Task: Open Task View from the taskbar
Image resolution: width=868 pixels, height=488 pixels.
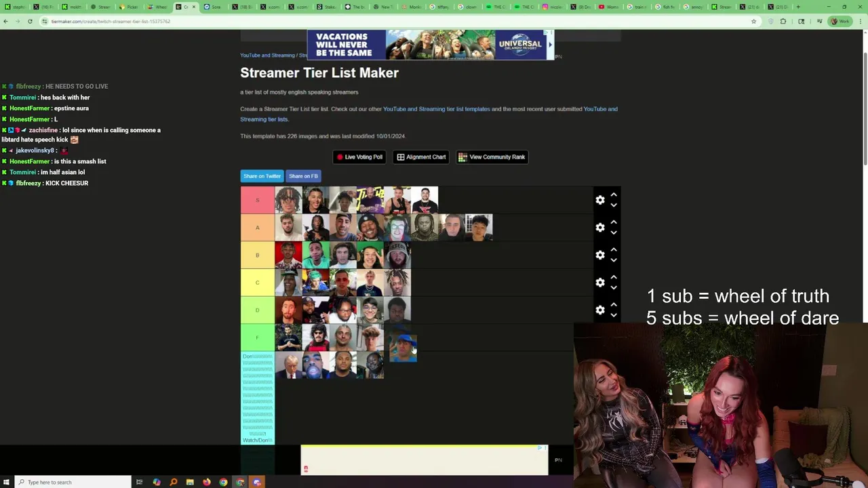Action: [x=139, y=482]
